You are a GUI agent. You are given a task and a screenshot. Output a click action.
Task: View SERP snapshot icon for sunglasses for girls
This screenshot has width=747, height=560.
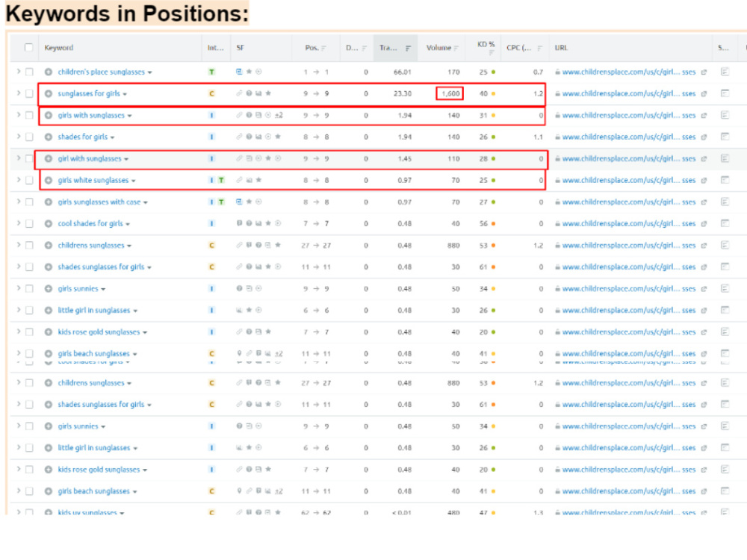725,93
